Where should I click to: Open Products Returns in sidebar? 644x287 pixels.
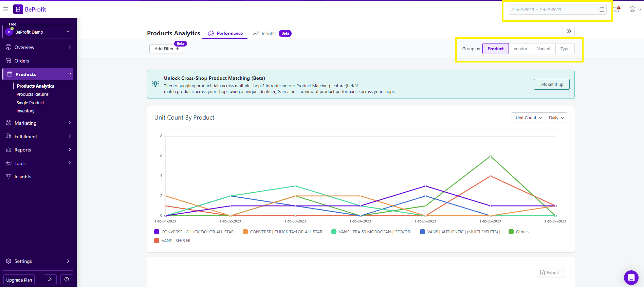(x=33, y=94)
